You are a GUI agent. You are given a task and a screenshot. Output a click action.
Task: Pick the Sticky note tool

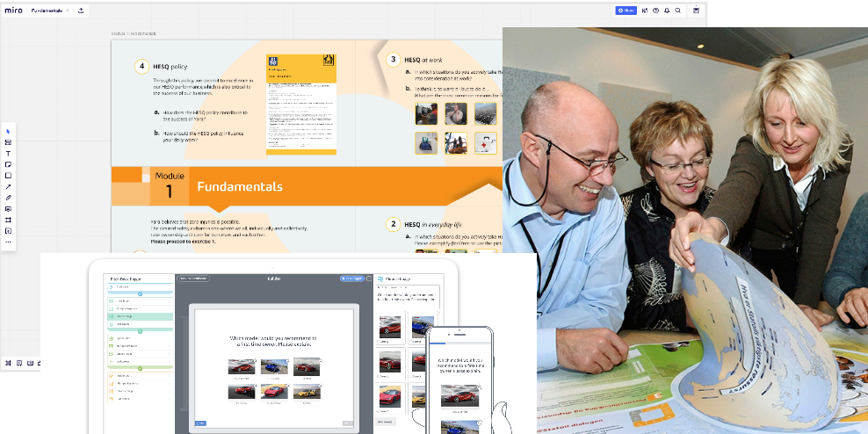pos(8,164)
